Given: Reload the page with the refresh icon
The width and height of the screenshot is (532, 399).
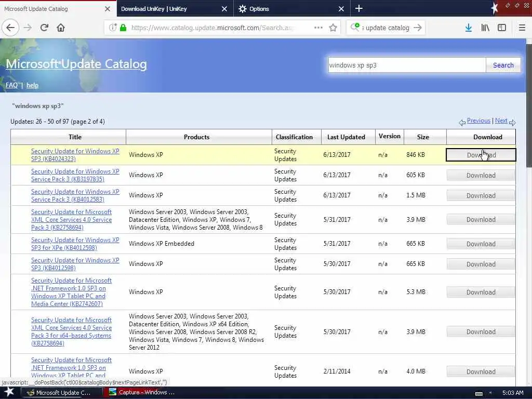Looking at the screenshot, I should pos(44,28).
